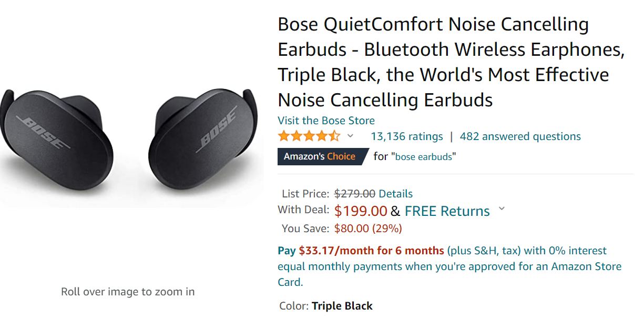
Task: Open the 13,136 ratings page
Action: pos(407,136)
